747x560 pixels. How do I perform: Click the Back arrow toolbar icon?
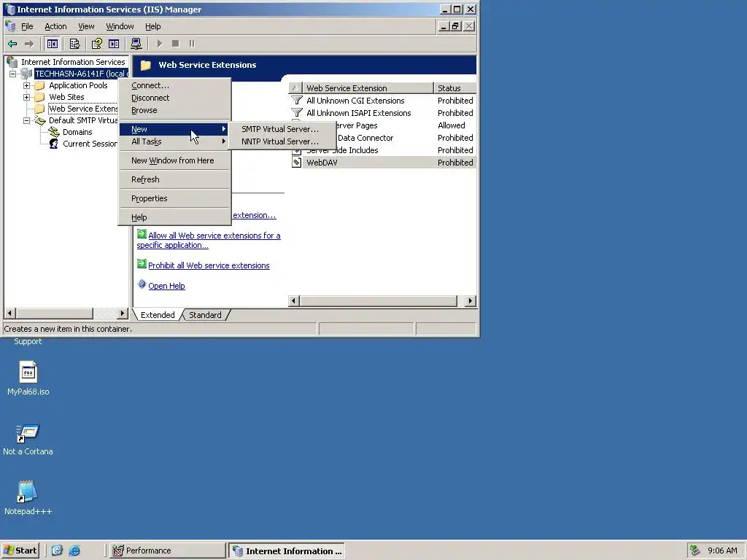pos(12,44)
